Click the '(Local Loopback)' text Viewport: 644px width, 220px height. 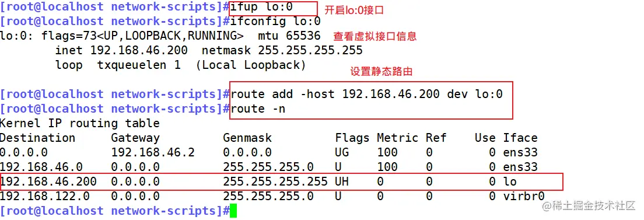click(x=251, y=65)
